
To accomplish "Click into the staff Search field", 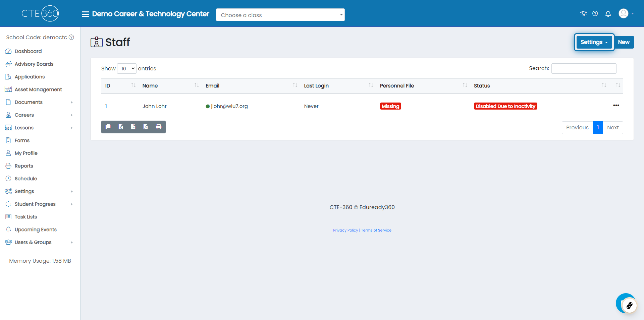I will coord(584,69).
